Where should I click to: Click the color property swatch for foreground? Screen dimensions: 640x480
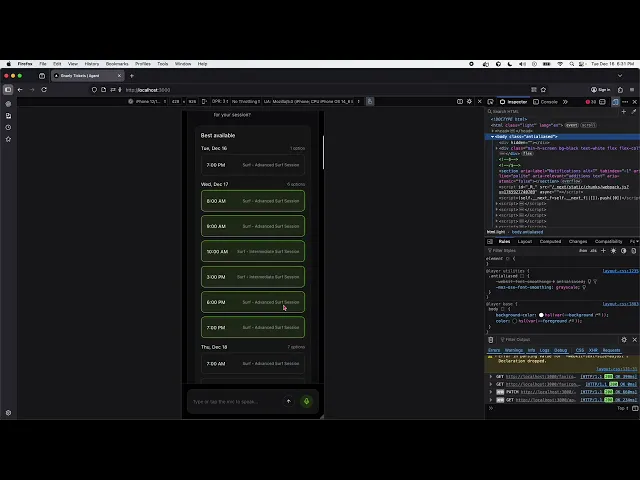pos(514,321)
